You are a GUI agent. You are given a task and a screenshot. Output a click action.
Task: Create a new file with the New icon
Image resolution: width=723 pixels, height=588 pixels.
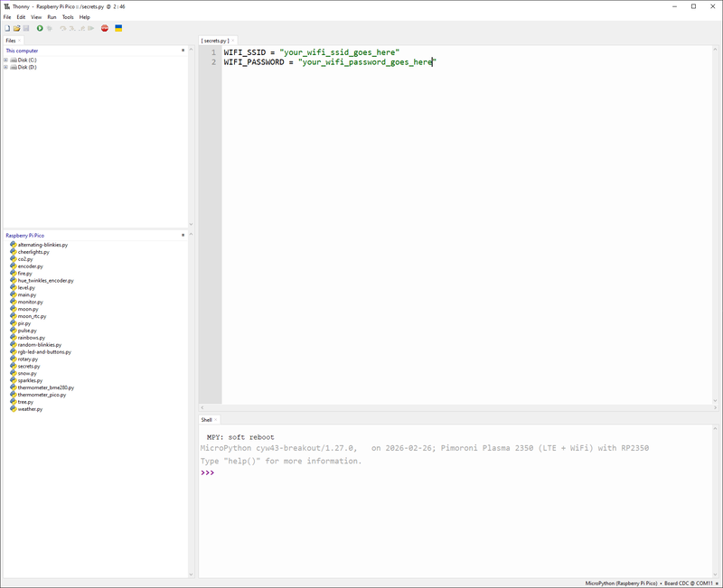[7, 28]
